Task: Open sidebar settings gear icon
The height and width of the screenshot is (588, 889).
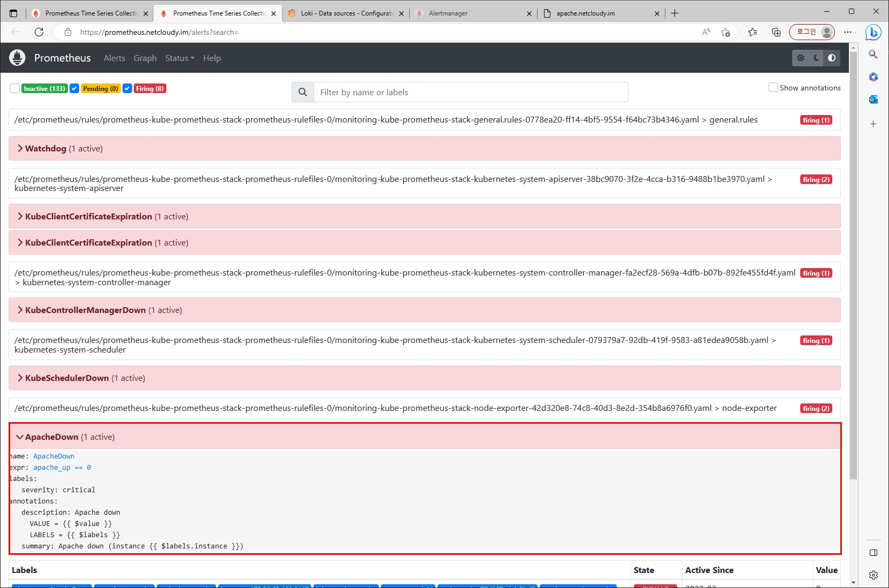Action: (873, 575)
